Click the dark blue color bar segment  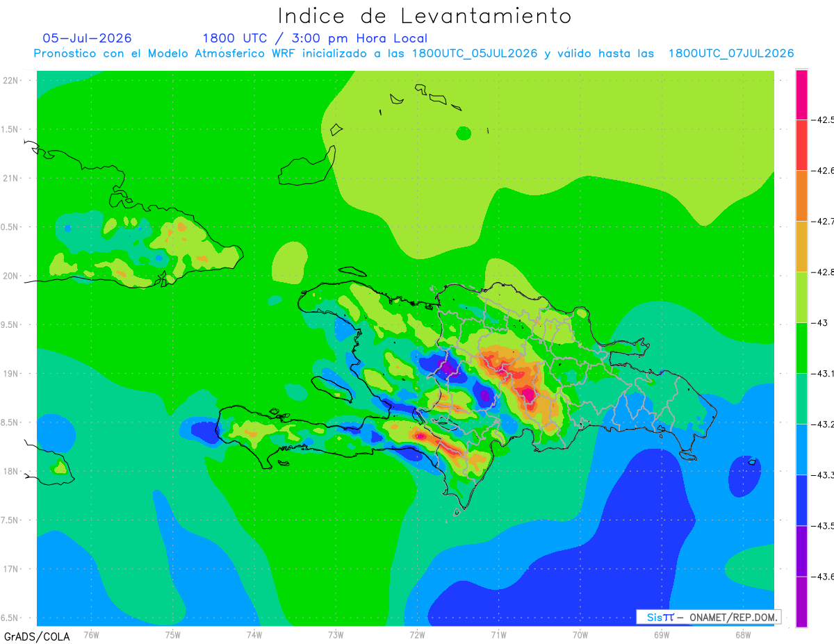coord(801,499)
